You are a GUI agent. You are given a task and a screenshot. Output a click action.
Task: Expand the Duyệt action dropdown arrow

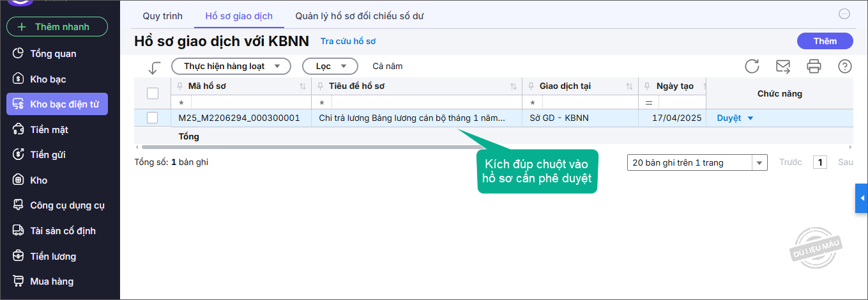(750, 118)
